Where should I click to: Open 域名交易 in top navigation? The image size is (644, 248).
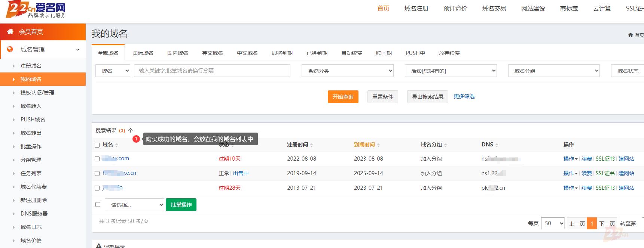[494, 8]
